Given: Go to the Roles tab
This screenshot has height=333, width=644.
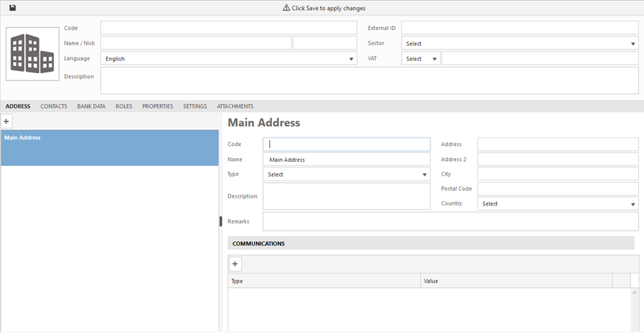Looking at the screenshot, I should point(124,106).
